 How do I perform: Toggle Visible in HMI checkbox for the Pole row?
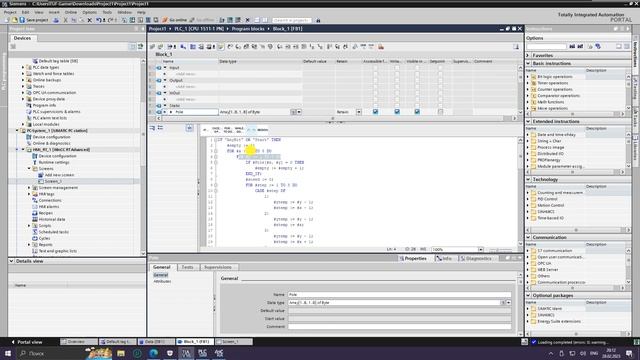tap(417, 112)
